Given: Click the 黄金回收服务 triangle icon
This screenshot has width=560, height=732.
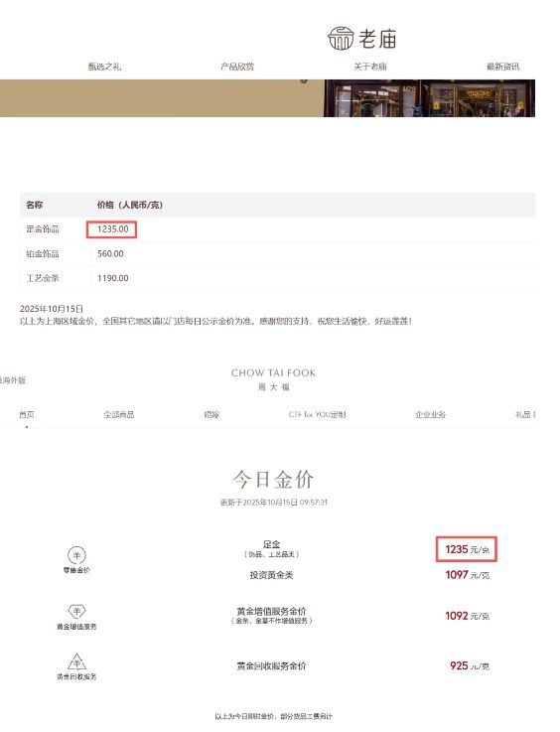Looking at the screenshot, I should (77, 661).
